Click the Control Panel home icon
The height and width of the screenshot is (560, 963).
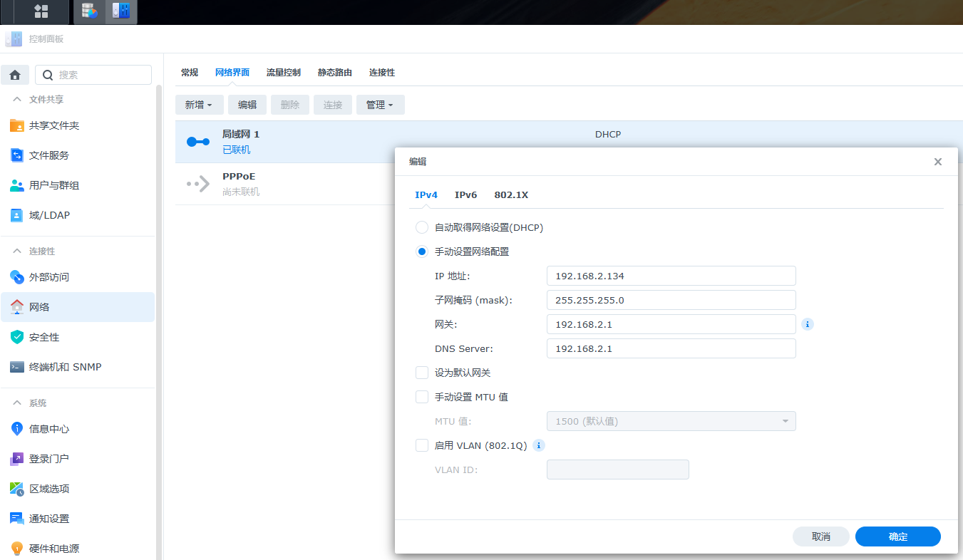tap(15, 75)
